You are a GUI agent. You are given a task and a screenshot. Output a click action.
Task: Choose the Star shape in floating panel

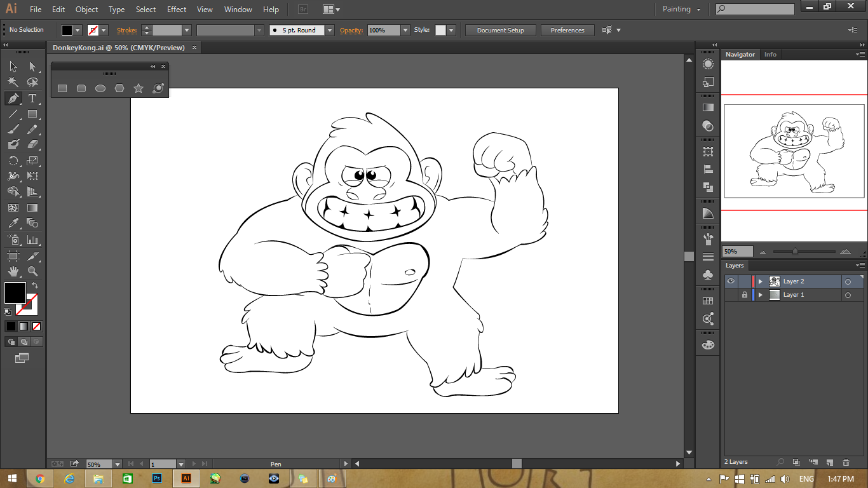click(x=139, y=88)
